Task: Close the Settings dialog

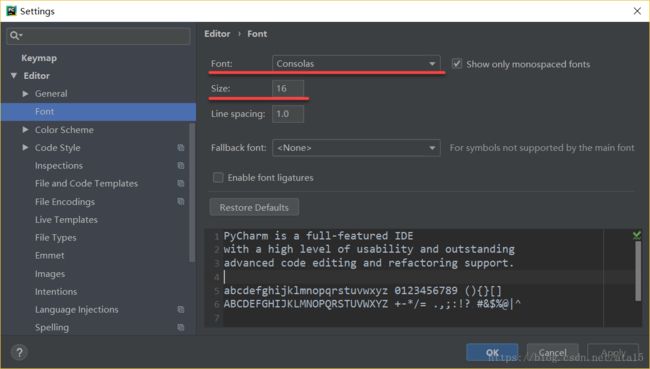Action: click(x=637, y=11)
